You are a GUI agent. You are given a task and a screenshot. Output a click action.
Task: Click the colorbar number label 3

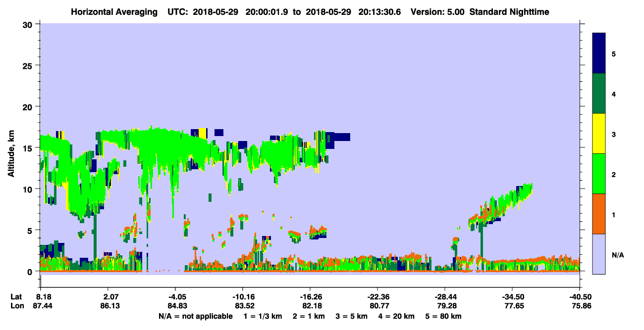coord(614,134)
